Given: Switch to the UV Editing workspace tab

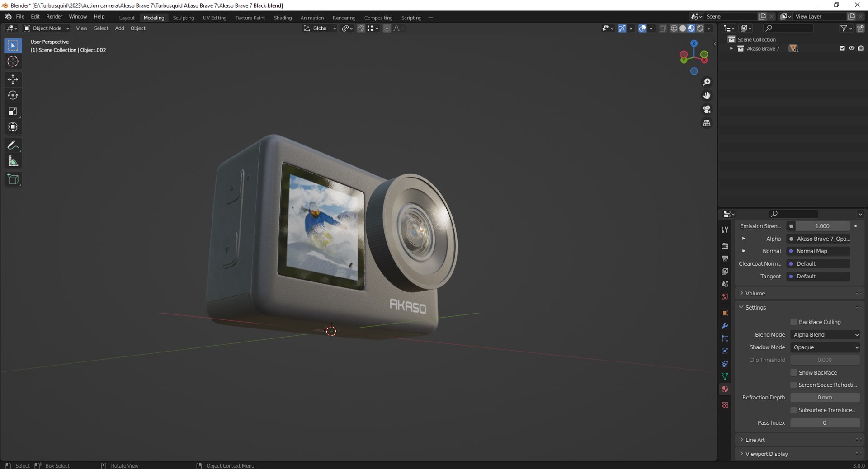Looking at the screenshot, I should [x=214, y=18].
